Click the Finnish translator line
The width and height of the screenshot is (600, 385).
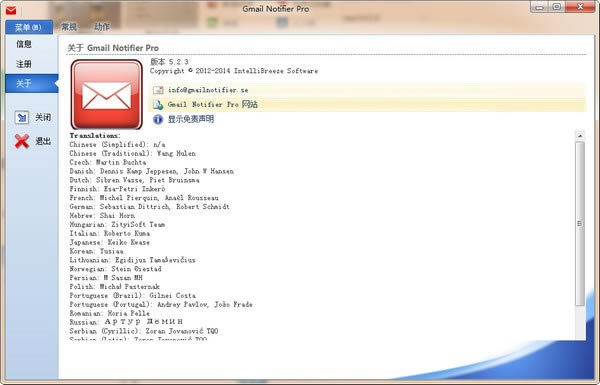pyautogui.click(x=117, y=189)
